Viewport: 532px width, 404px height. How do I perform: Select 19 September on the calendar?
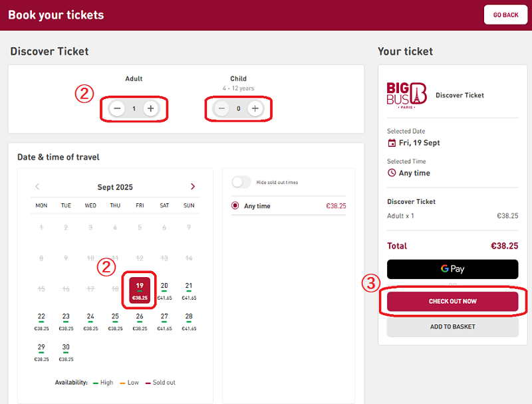point(140,290)
